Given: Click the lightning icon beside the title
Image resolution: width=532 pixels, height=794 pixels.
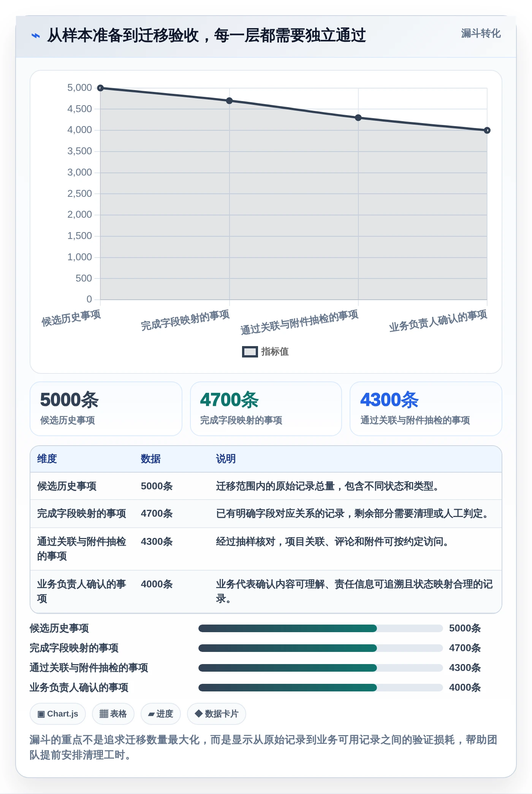Looking at the screenshot, I should 35,36.
